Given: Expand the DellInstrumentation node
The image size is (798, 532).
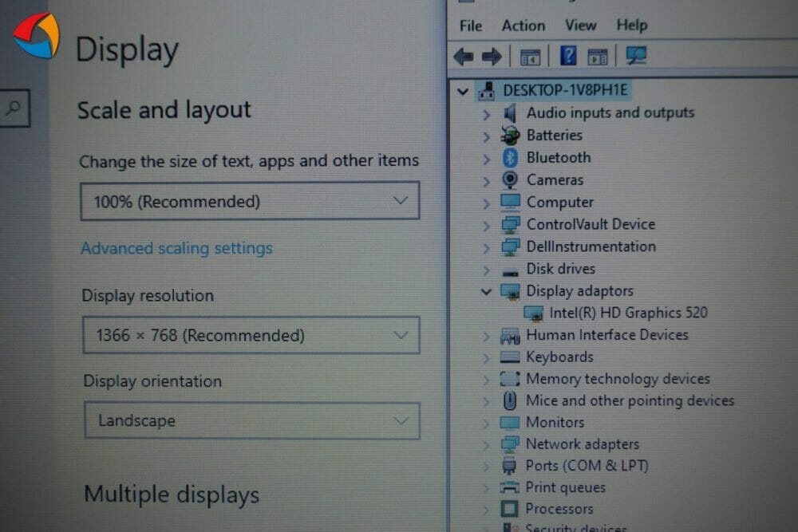Looking at the screenshot, I should [486, 248].
